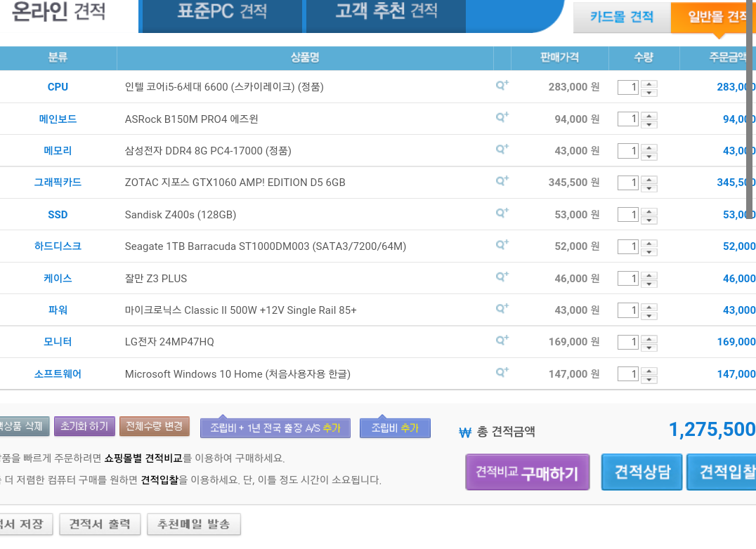Viewport: 756px width, 549px height.
Task: Click product name 인텔 코어i5-6세대 6600
Action: (224, 87)
